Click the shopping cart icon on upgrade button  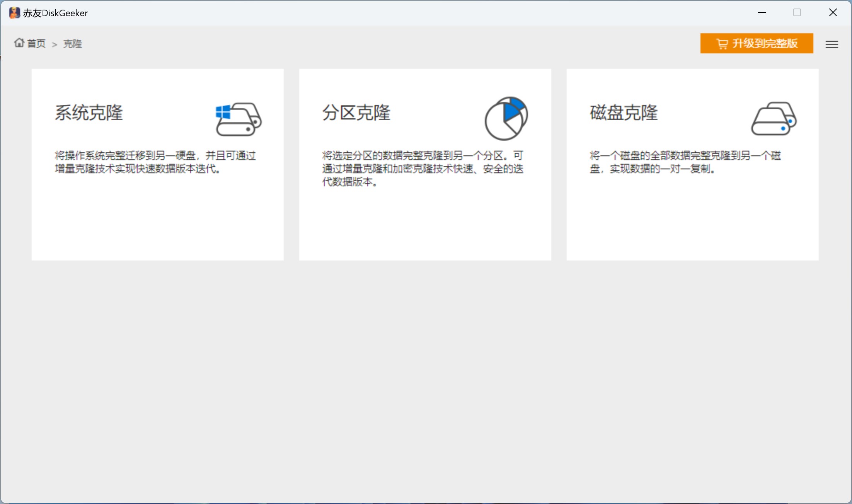(x=722, y=44)
